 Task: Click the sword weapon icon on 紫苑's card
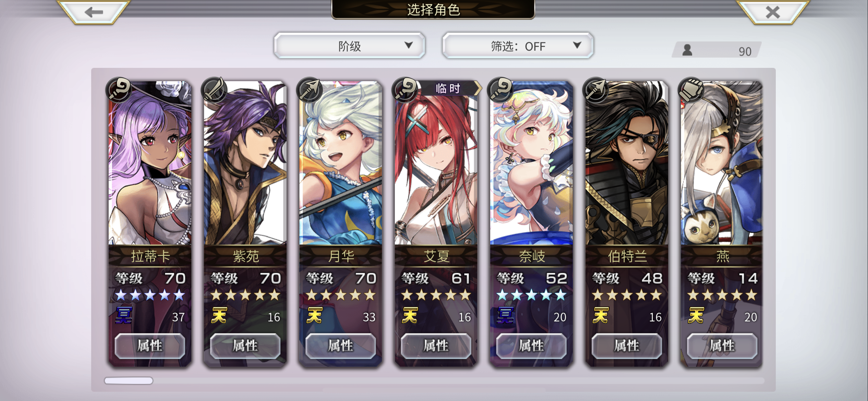pyautogui.click(x=214, y=90)
